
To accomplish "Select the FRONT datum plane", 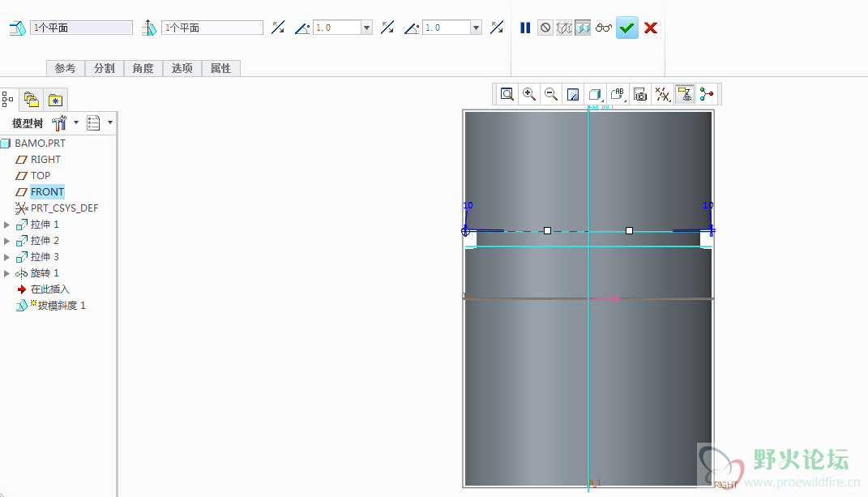I will (x=47, y=191).
